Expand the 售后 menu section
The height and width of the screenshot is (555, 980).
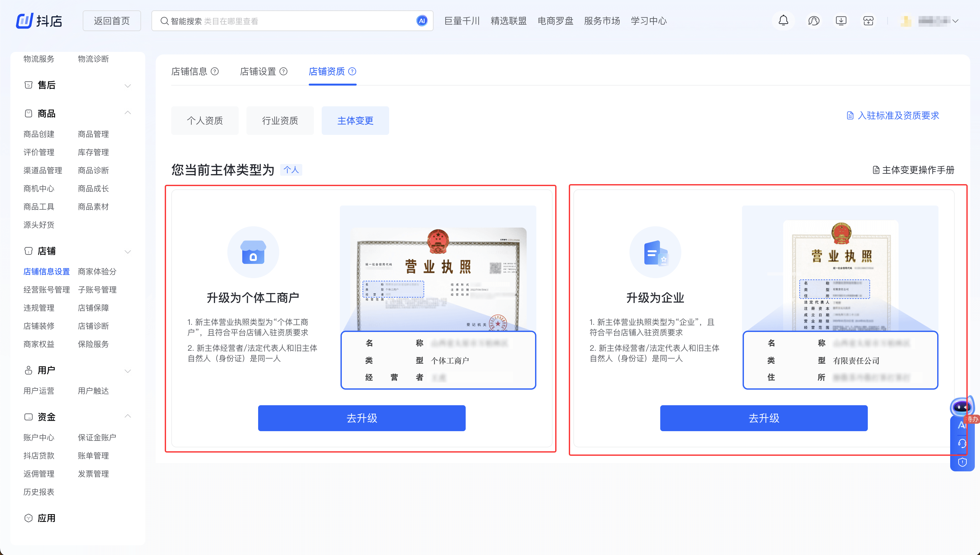128,86
